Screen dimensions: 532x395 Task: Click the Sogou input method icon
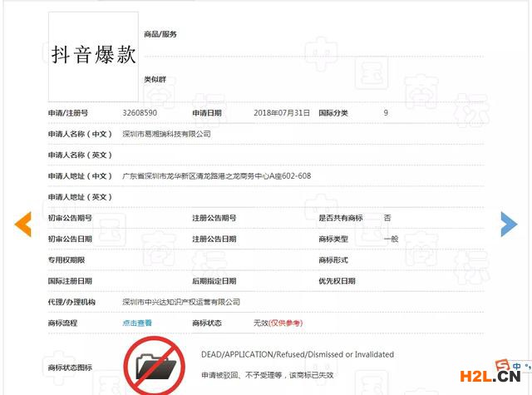pyautogui.click(x=502, y=365)
